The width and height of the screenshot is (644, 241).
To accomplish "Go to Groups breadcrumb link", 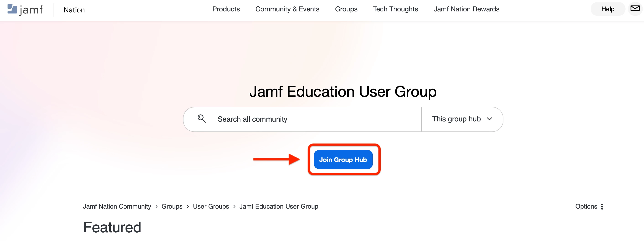I will 172,207.
